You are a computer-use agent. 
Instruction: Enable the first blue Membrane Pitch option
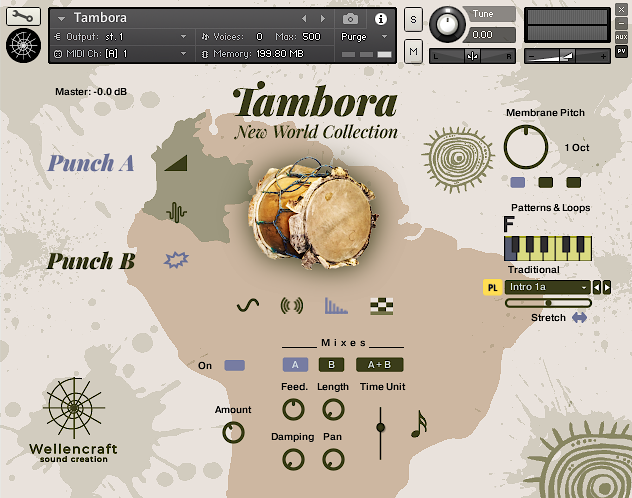(518, 183)
